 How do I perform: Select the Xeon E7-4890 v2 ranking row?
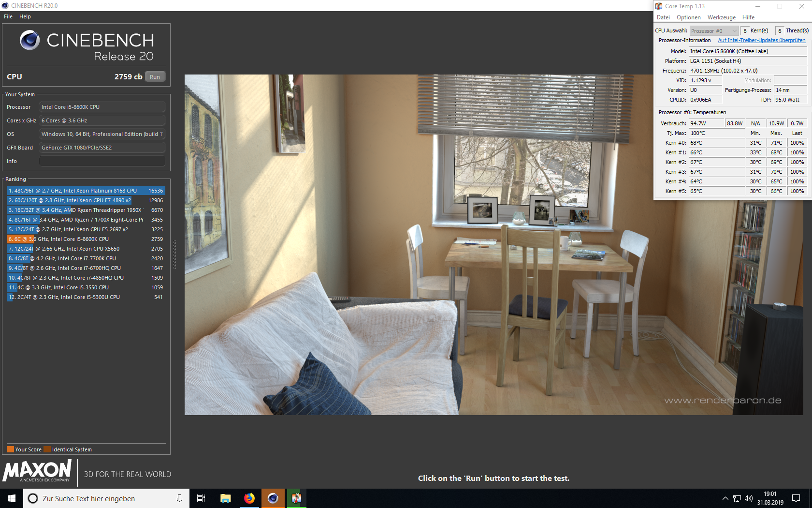[86, 200]
